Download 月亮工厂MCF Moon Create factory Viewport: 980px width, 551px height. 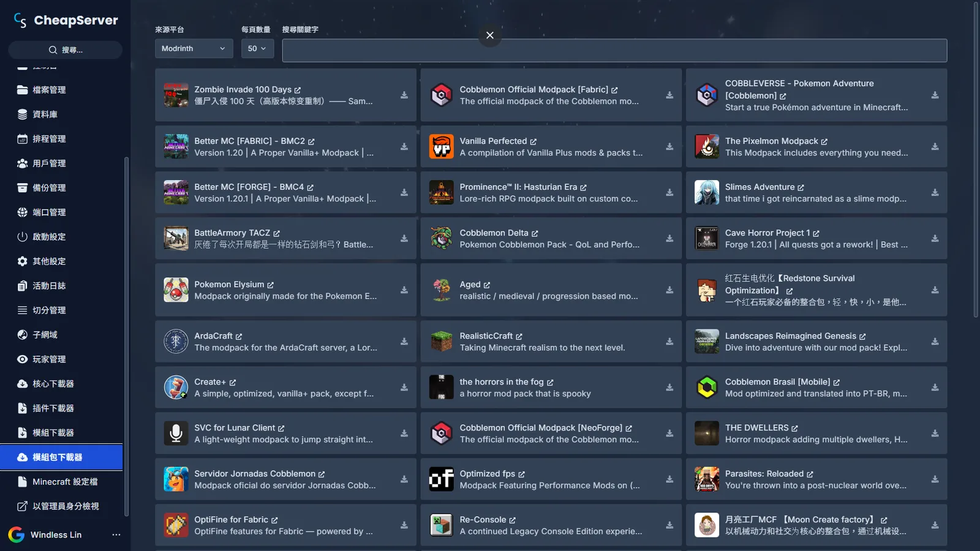[x=935, y=525]
